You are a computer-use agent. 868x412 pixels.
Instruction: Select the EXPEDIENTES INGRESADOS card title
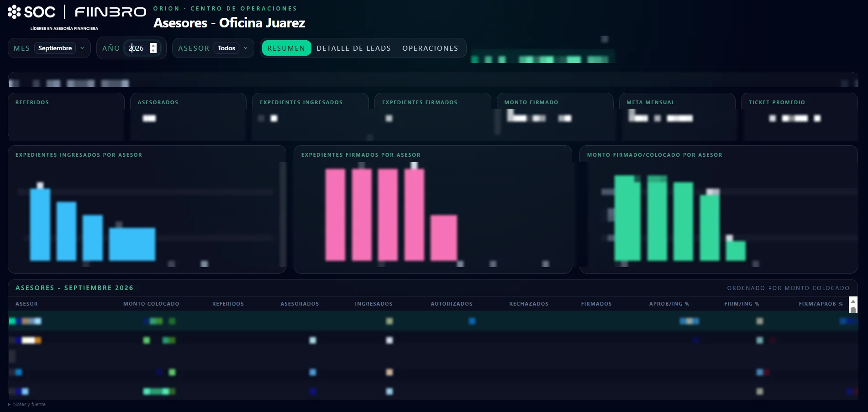tap(301, 102)
